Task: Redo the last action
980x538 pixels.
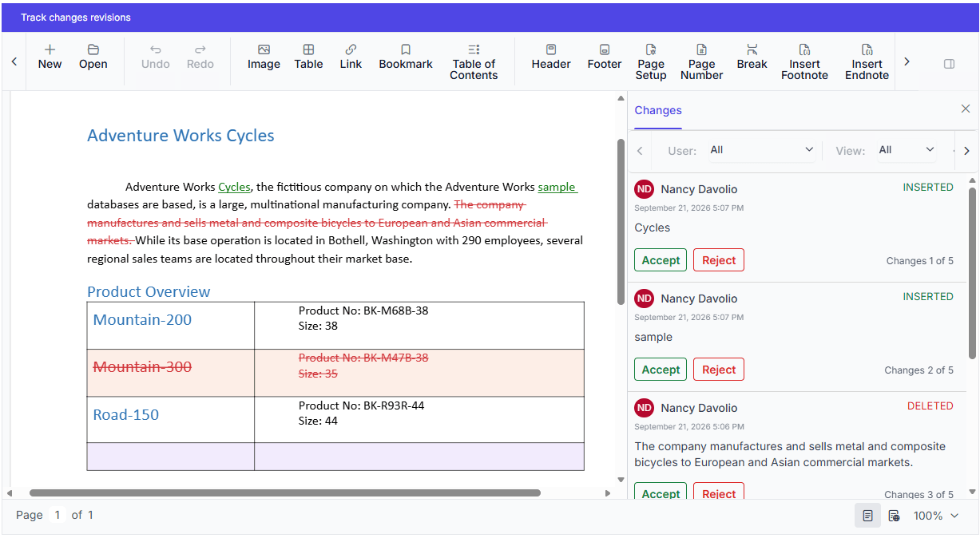Action: [200, 57]
